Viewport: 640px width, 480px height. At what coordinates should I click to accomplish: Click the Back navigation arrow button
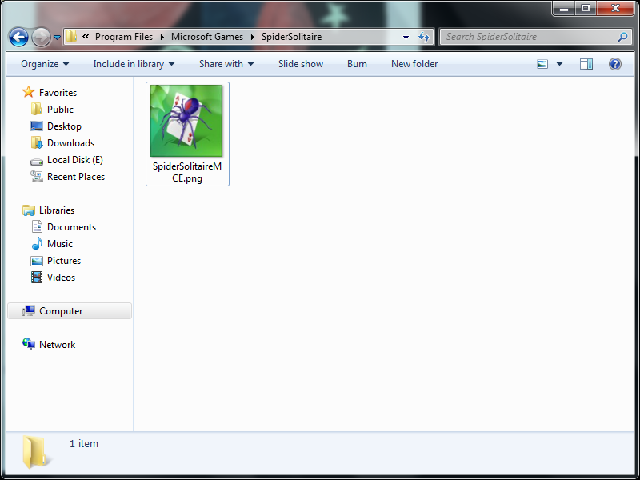pos(18,37)
